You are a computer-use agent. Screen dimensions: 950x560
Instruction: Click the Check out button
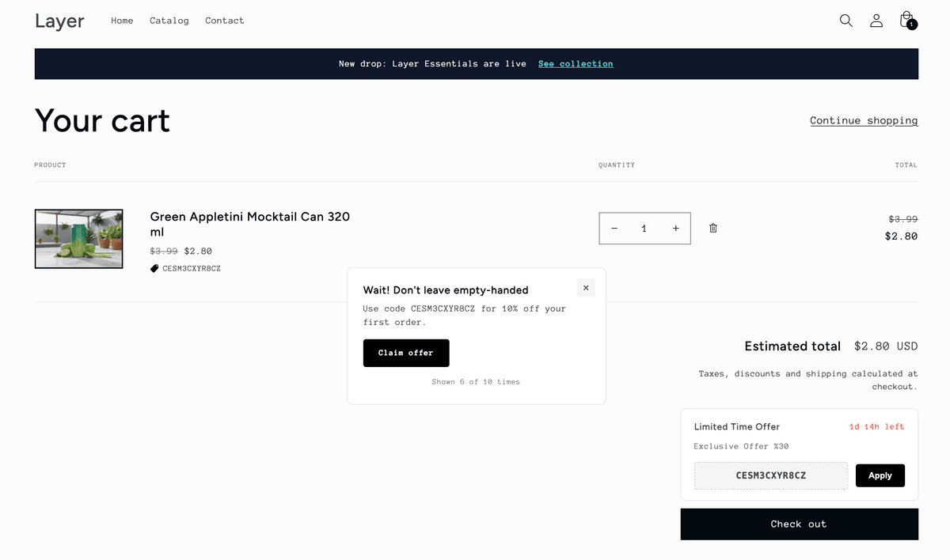click(x=799, y=524)
